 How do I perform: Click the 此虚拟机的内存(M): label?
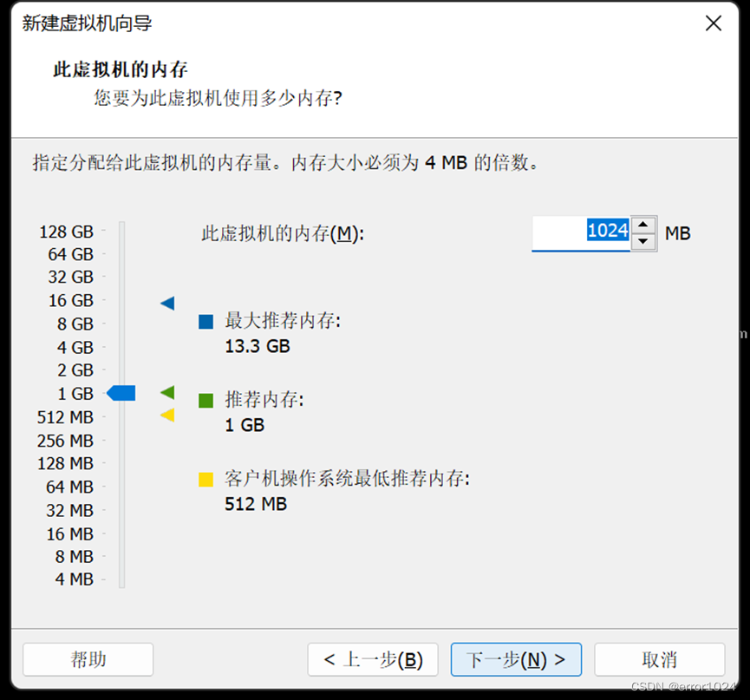pyautogui.click(x=283, y=233)
